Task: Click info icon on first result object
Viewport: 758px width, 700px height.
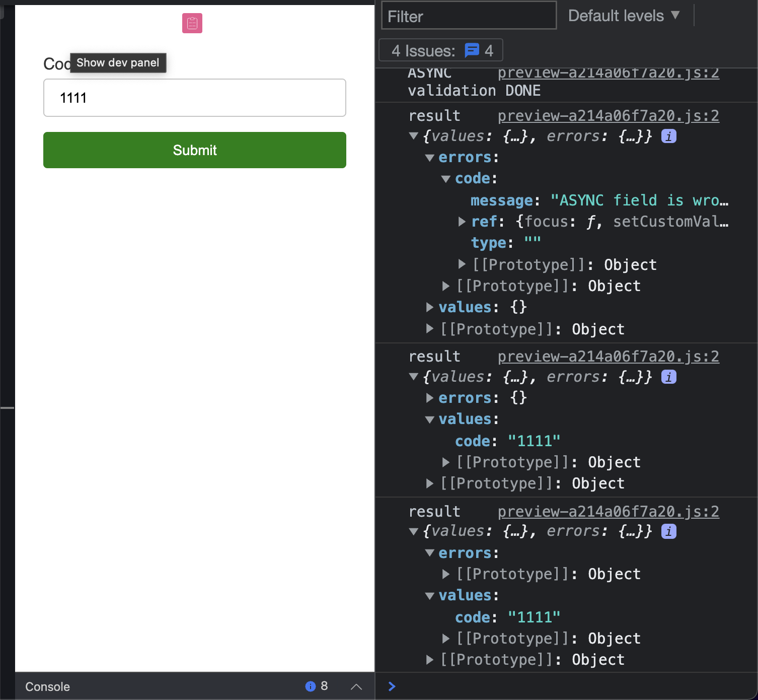Action: (x=668, y=136)
